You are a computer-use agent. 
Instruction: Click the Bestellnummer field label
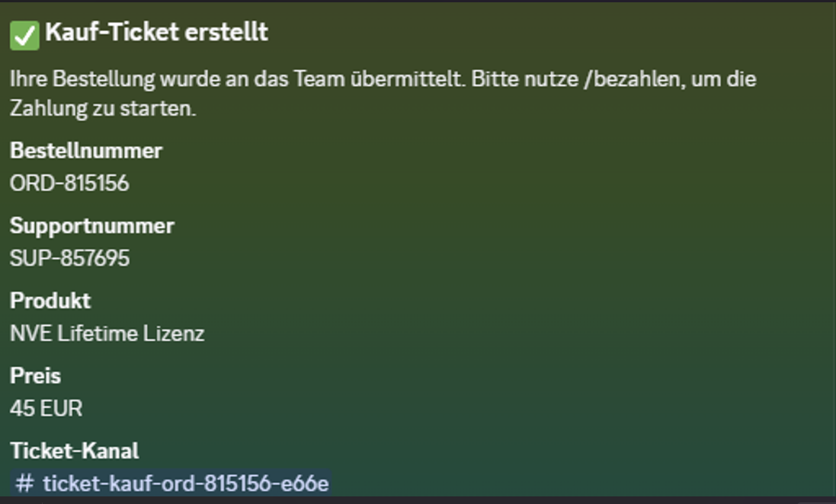(x=86, y=151)
